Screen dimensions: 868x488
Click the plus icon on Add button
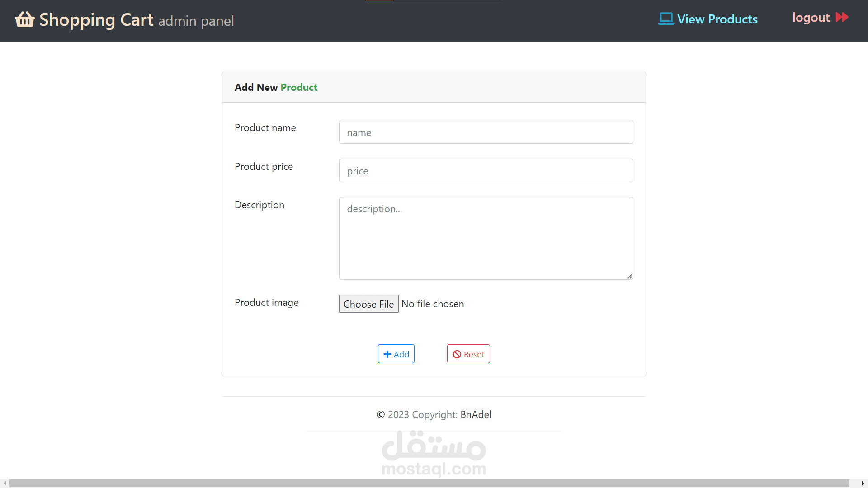[387, 354]
